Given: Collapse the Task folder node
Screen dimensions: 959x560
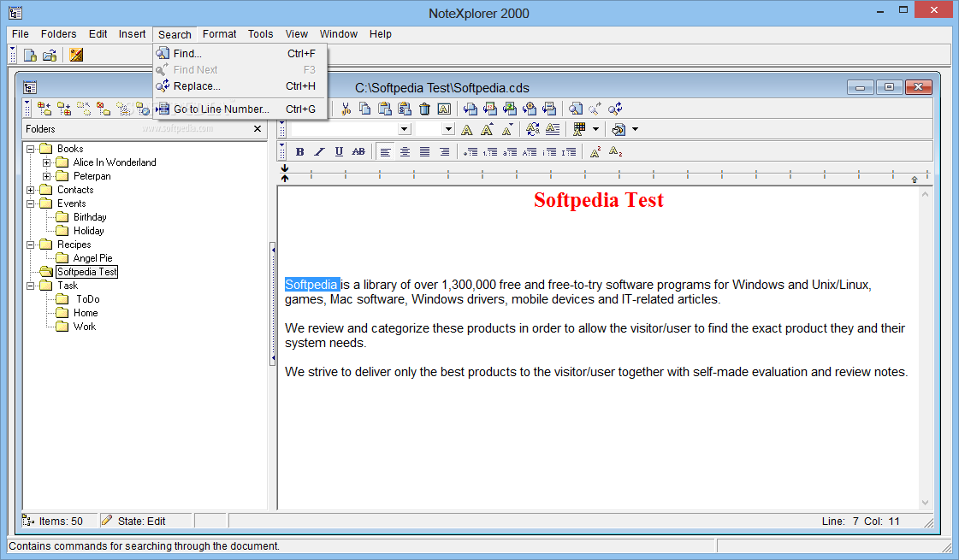Looking at the screenshot, I should click(x=30, y=286).
